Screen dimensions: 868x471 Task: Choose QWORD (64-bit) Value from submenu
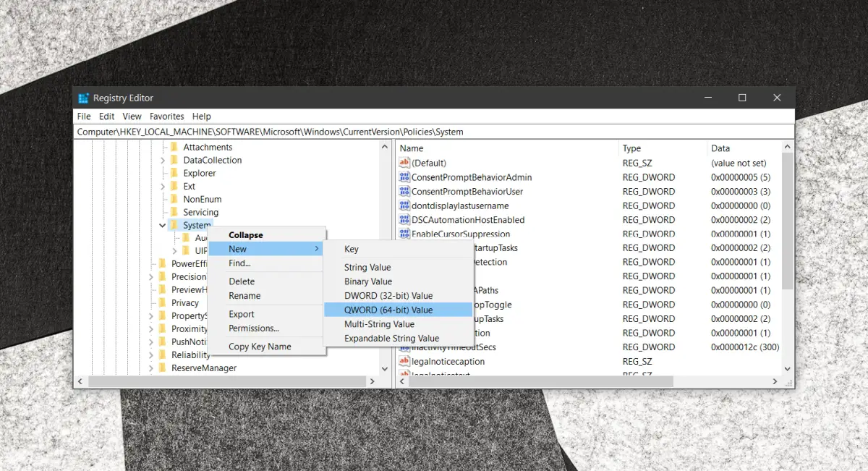pos(388,310)
